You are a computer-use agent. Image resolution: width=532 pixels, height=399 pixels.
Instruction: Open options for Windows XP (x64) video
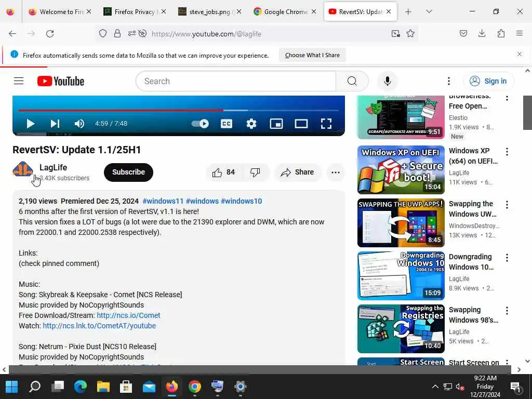pos(507,152)
